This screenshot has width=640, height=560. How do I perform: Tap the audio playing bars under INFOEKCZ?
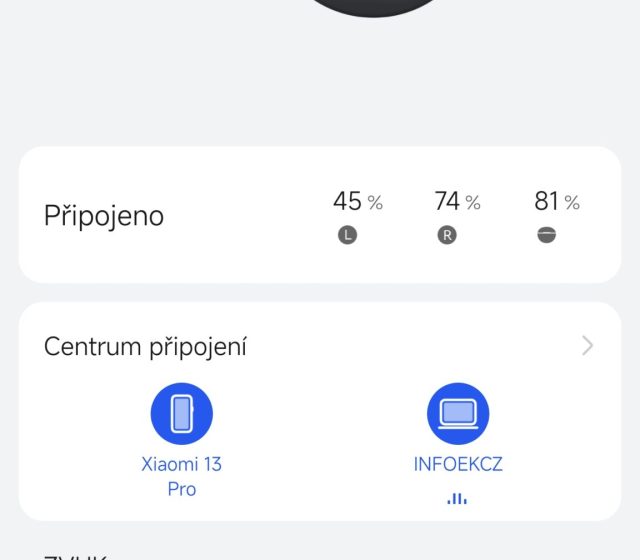(x=457, y=498)
